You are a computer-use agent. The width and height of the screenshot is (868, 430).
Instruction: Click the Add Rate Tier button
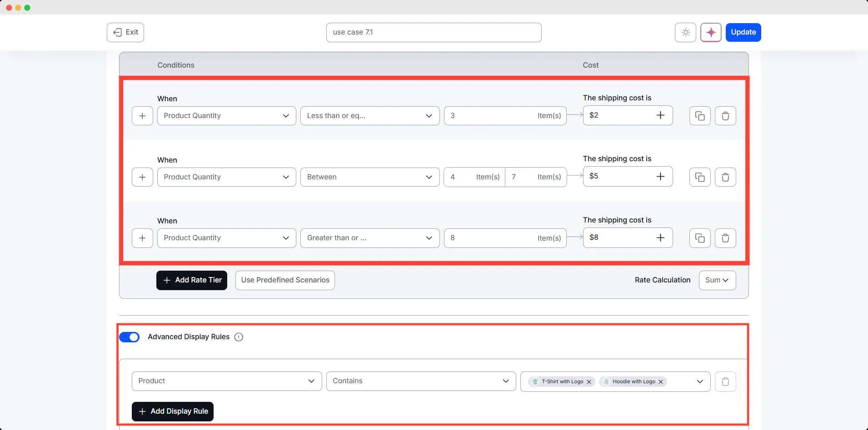click(191, 280)
